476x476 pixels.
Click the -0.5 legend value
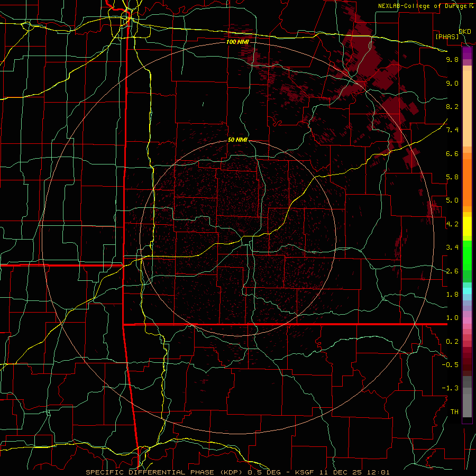[450, 365]
